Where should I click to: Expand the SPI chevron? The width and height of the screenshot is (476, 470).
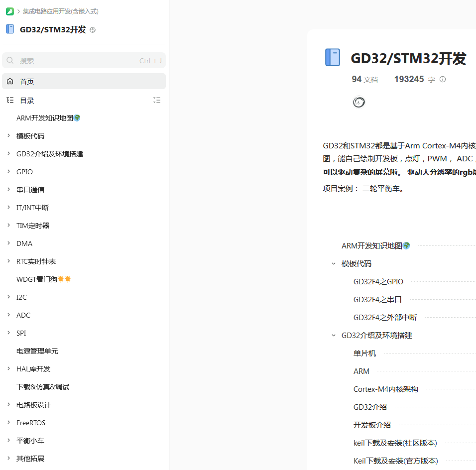click(x=8, y=333)
